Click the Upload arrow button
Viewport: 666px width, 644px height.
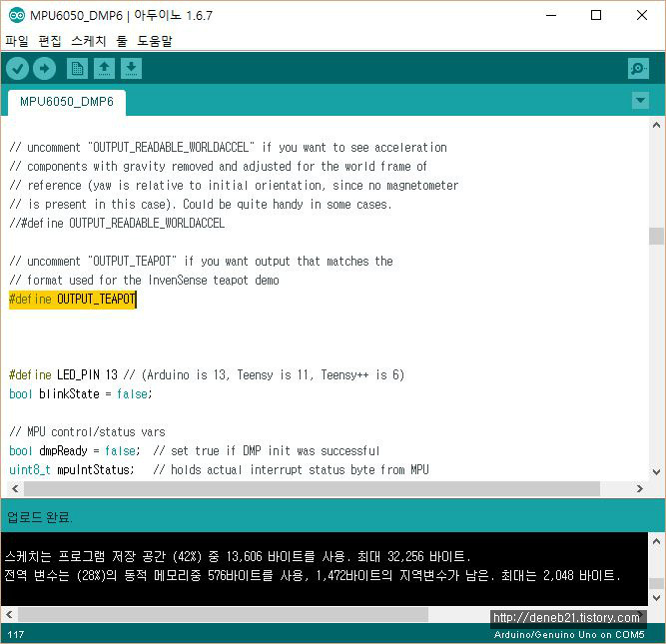pyautogui.click(x=44, y=68)
